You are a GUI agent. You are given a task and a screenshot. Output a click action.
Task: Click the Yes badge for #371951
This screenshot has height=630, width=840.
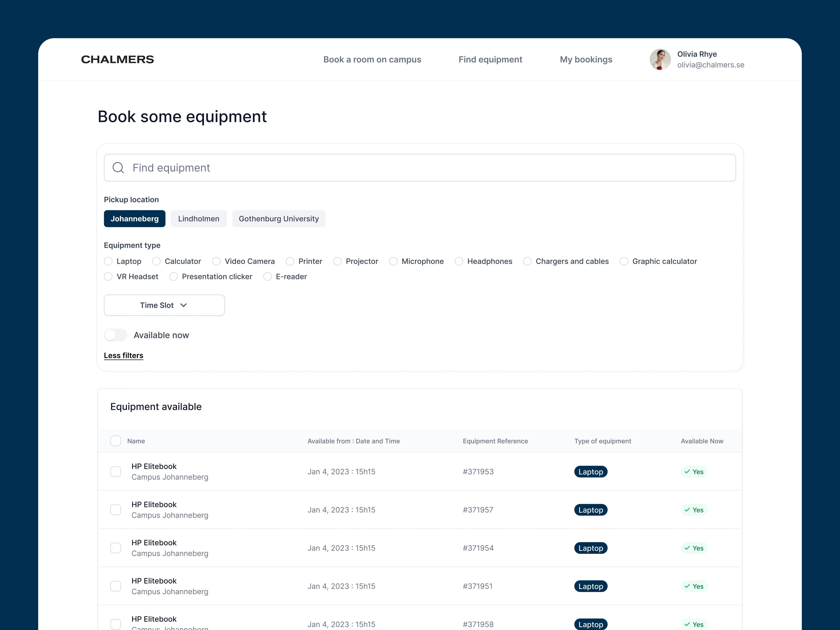click(694, 586)
